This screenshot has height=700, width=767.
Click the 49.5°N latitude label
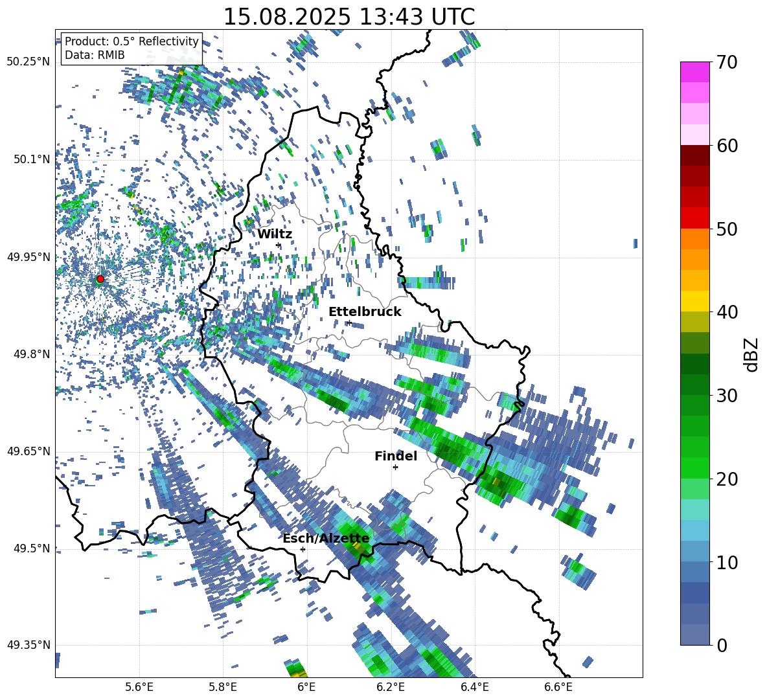[32, 548]
